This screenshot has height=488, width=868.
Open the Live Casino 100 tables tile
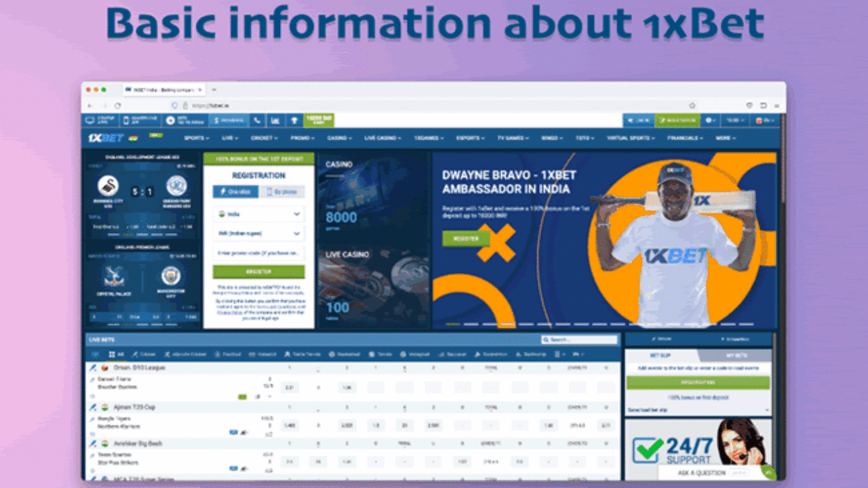pyautogui.click(x=374, y=287)
